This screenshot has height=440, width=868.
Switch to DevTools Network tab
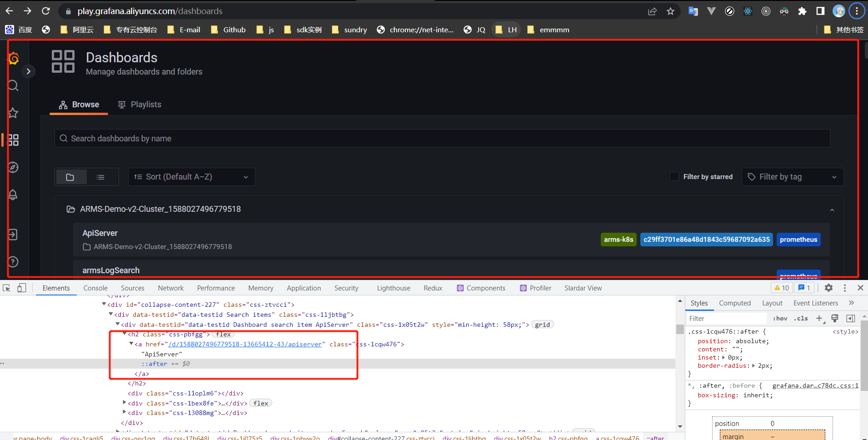click(171, 288)
